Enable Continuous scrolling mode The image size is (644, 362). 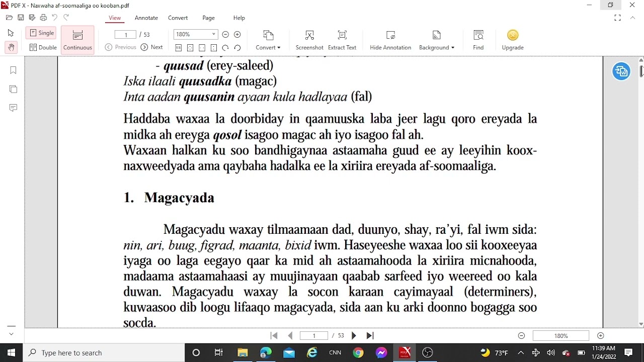click(x=77, y=40)
